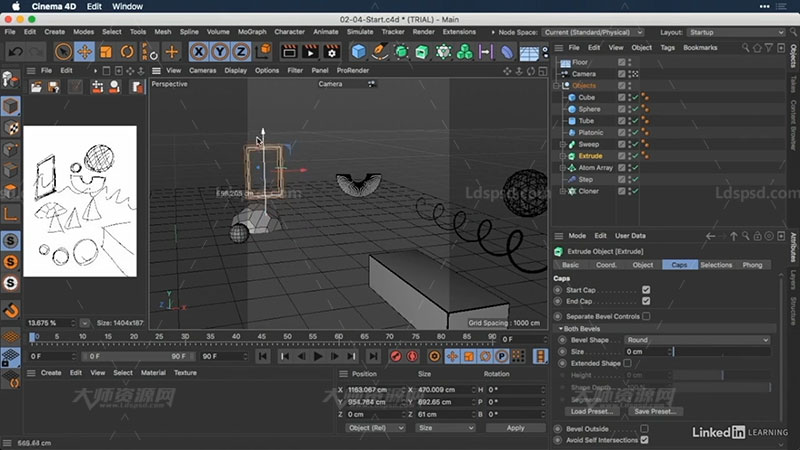
Task: Open the Bevel Shape dropdown set to Round
Action: pyautogui.click(x=697, y=340)
